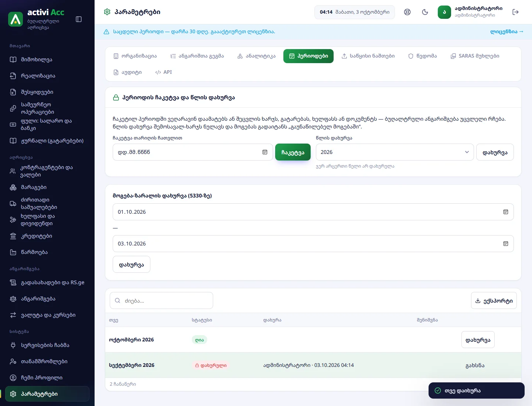Switch to საწყისი ნაშთები tab
The image size is (532, 406).
pos(368,56)
